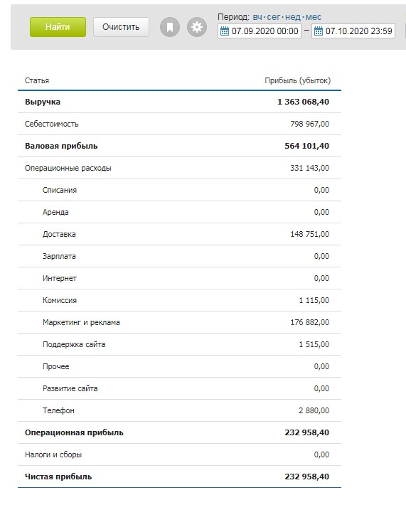The image size is (406, 532).
Task: Select the нед period shortcut
Action: click(293, 17)
